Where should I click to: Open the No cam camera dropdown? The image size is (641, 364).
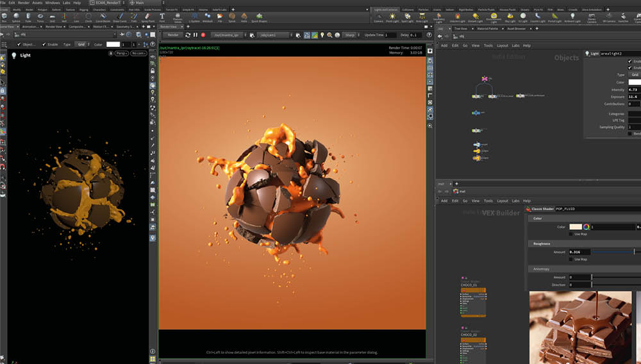[x=138, y=53]
